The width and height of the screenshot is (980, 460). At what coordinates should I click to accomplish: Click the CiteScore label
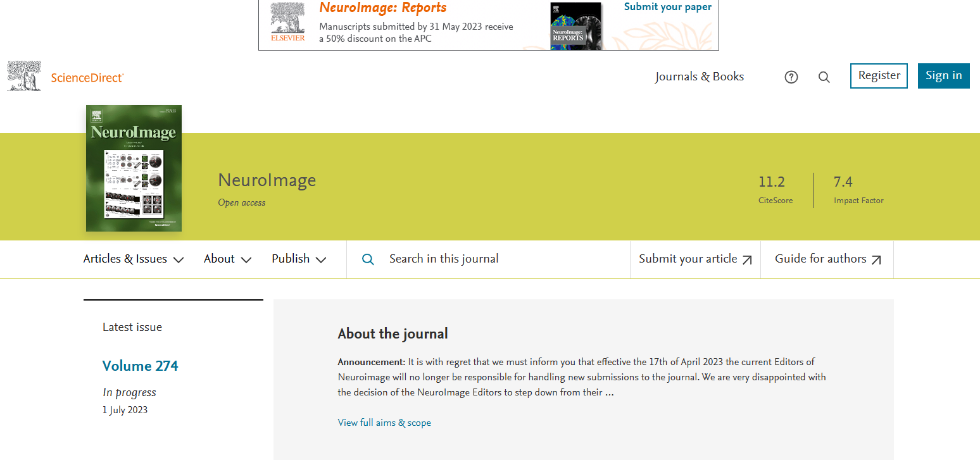point(776,201)
